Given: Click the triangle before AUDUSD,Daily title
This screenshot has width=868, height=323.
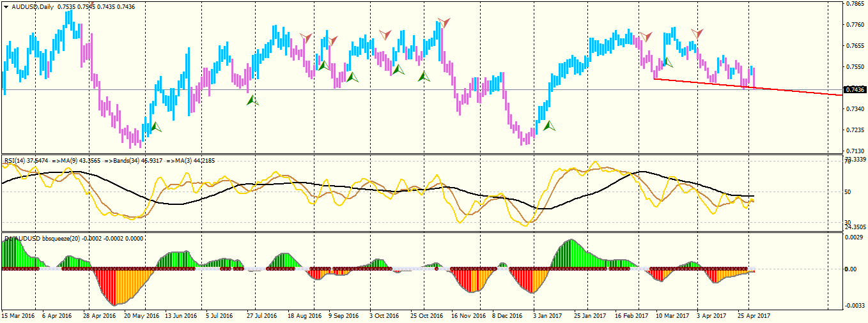Looking at the screenshot, I should pyautogui.click(x=6, y=6).
